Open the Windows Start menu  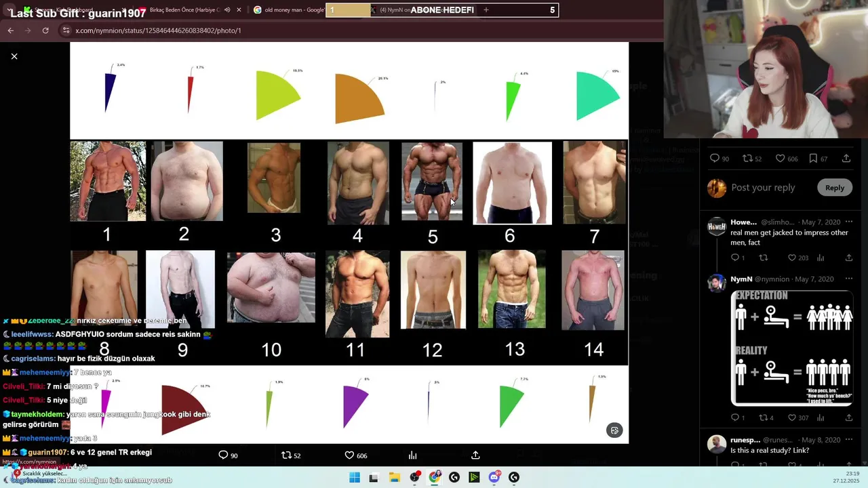pos(354,478)
